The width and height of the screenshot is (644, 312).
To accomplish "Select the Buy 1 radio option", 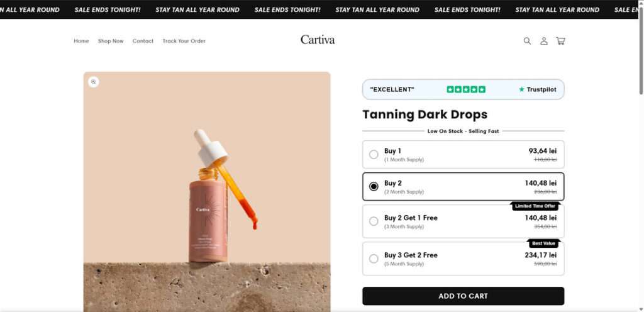I will (x=374, y=155).
